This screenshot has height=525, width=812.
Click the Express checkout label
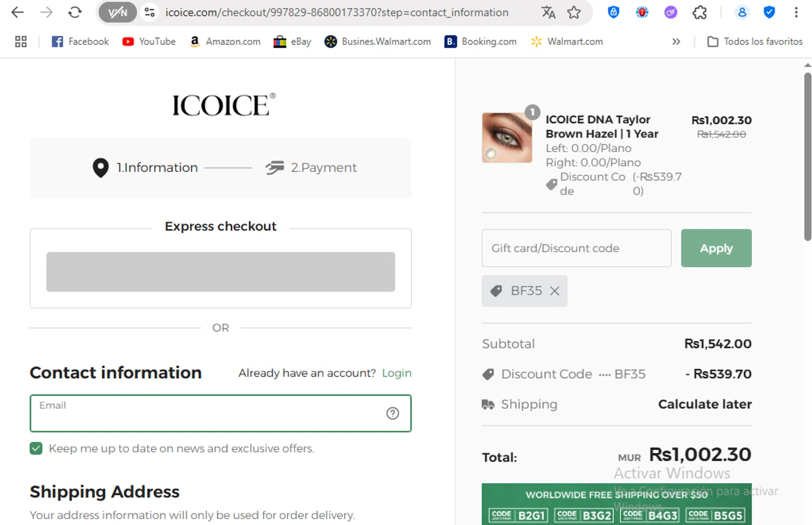point(220,226)
